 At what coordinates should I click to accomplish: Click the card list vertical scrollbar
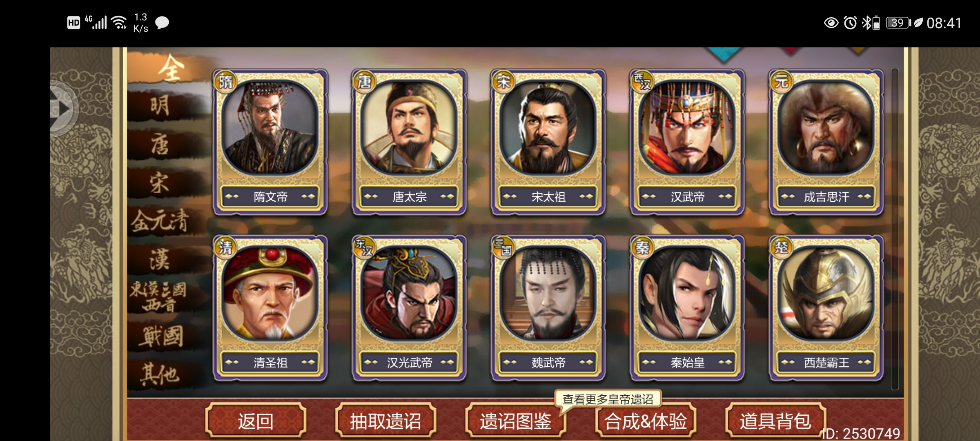[x=895, y=229]
